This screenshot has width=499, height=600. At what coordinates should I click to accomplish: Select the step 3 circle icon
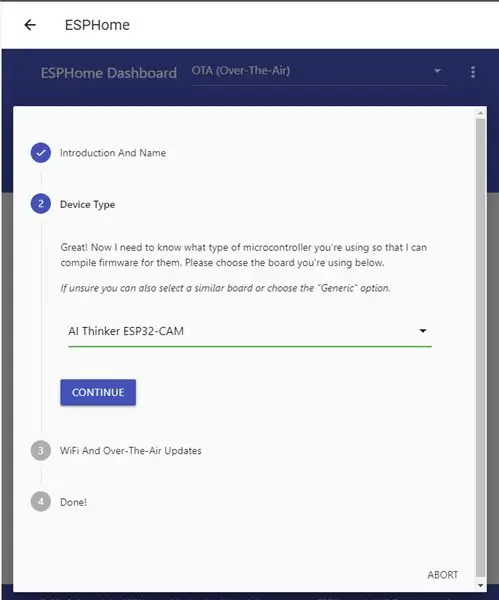coord(41,450)
